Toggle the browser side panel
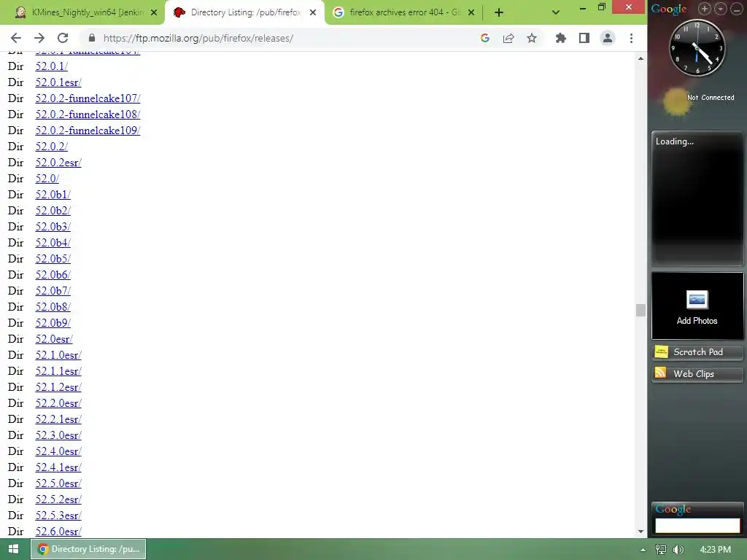 (x=584, y=38)
